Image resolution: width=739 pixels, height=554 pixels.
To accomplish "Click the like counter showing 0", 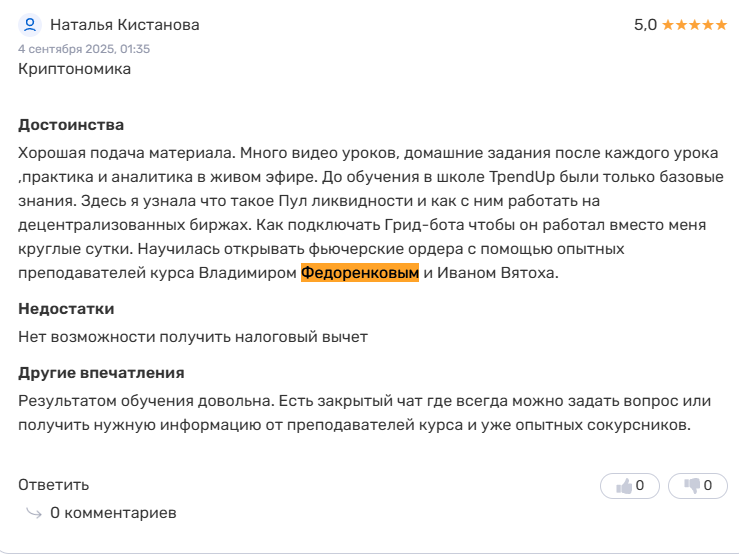I will click(640, 486).
